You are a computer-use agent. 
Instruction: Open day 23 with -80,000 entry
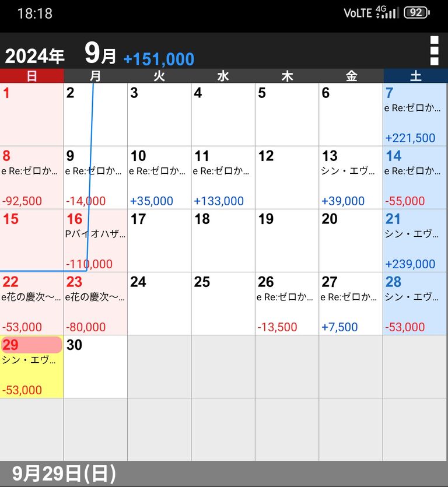[x=96, y=304]
